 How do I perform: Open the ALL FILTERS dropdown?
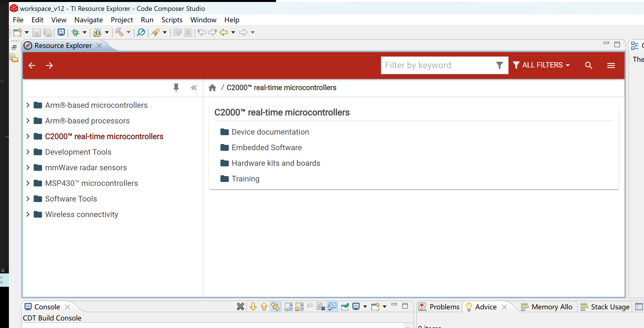[541, 65]
